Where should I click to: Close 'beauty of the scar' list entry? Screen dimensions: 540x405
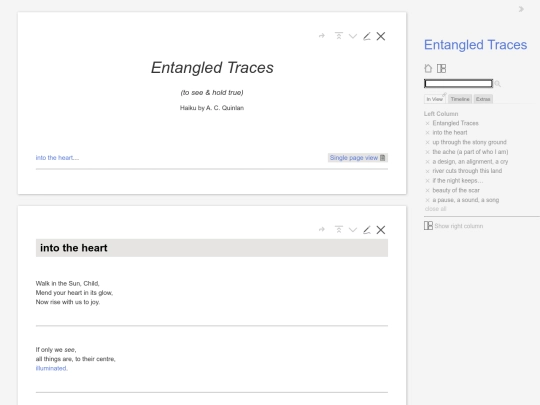coord(427,190)
